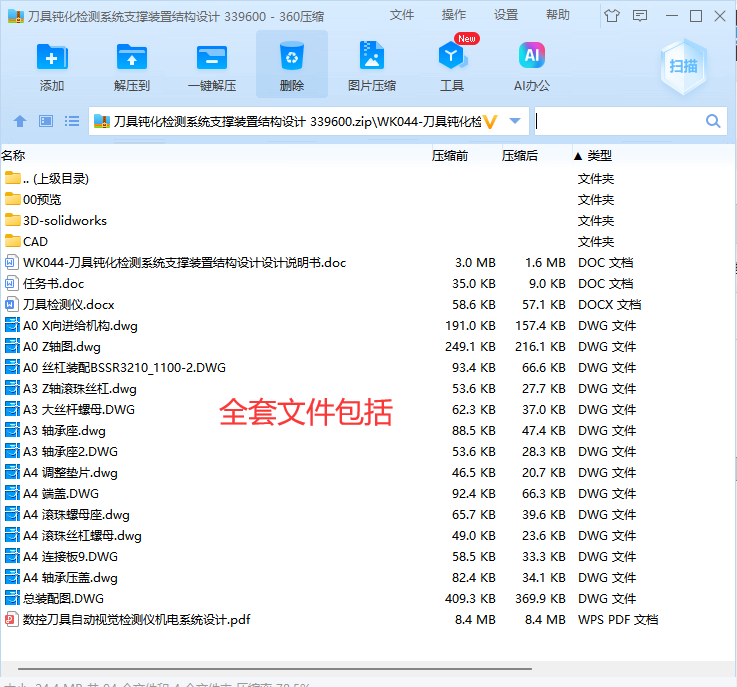Select the 00预览 folder icon
737x687 pixels.
coord(13,199)
